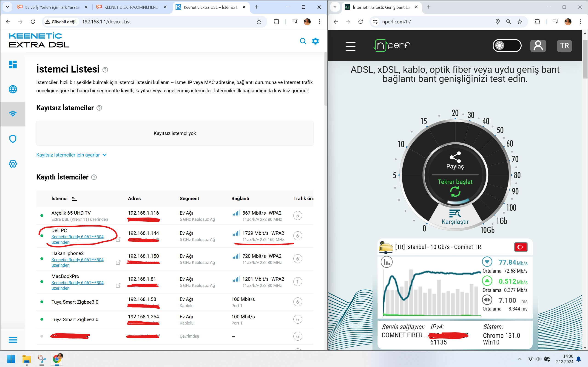588x367 pixels.
Task: Open new tab in Keenetic Chrome window
Action: 257,7
